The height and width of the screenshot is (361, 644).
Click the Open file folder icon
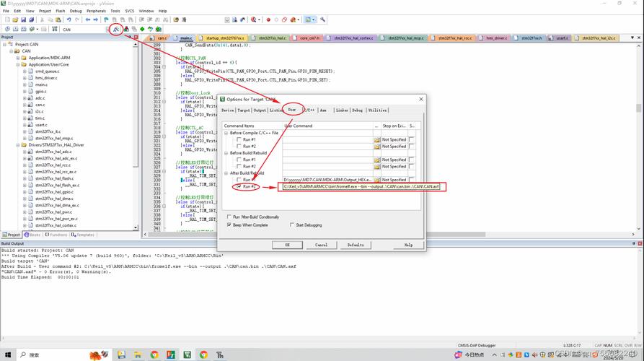click(15, 20)
